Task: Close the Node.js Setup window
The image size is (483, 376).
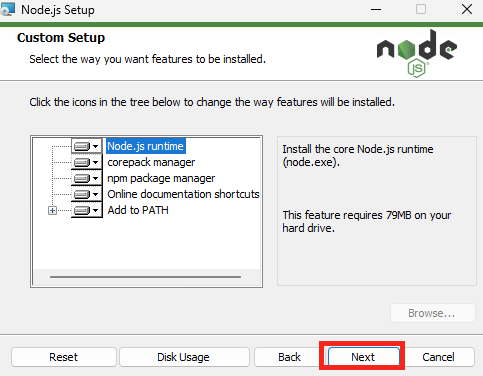Action: point(467,9)
